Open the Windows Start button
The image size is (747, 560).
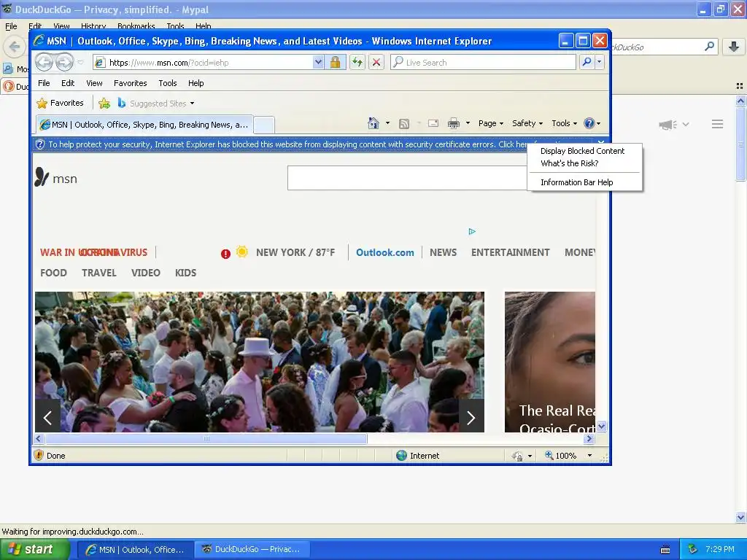34,550
